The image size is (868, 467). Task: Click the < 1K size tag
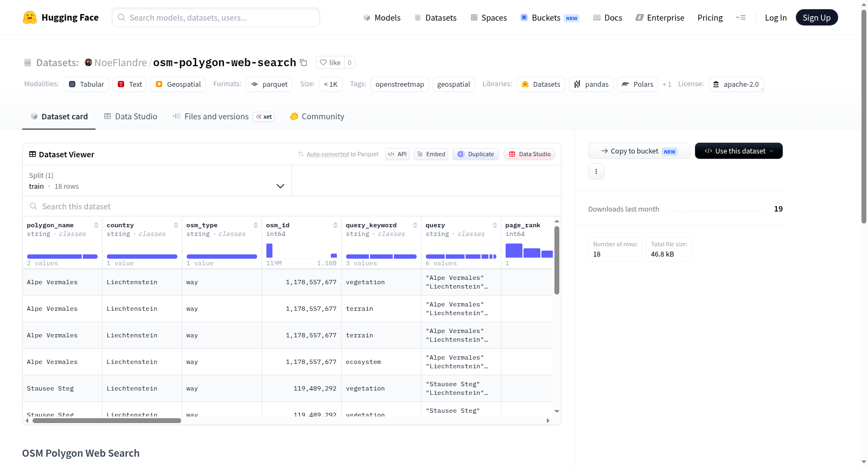(x=330, y=84)
